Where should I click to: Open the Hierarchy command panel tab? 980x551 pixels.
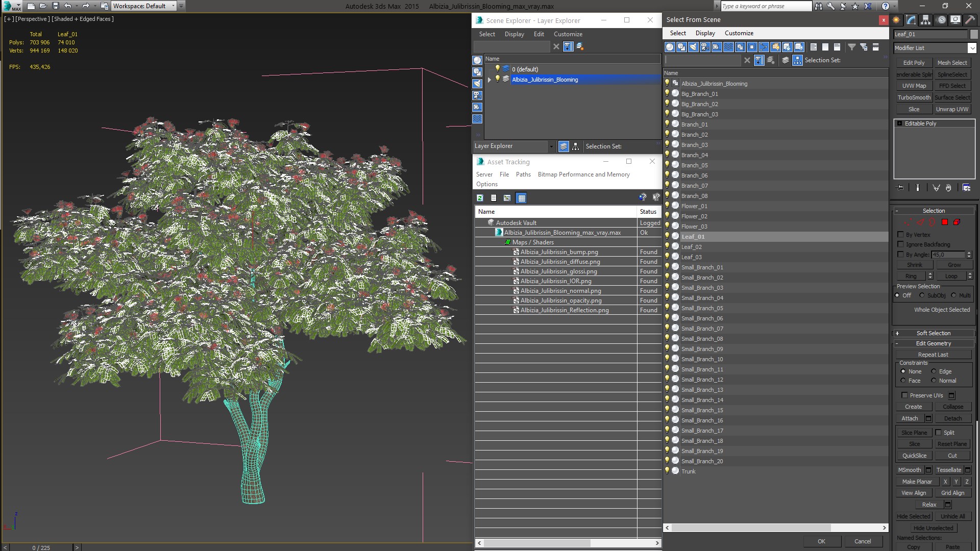pos(925,20)
